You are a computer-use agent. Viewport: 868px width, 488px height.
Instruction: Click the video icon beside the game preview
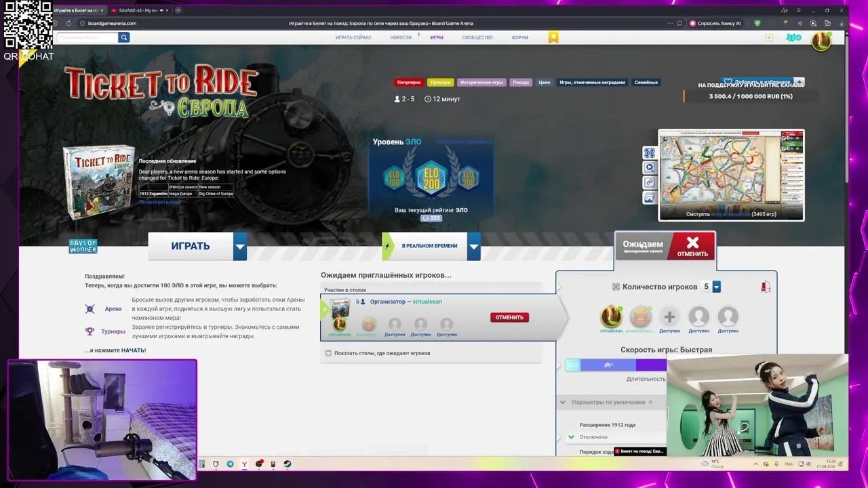(x=650, y=167)
